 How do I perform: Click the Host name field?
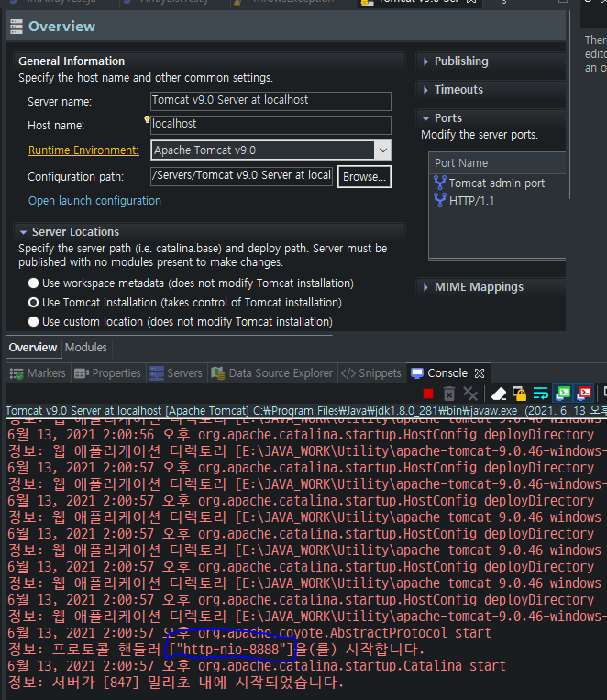270,125
